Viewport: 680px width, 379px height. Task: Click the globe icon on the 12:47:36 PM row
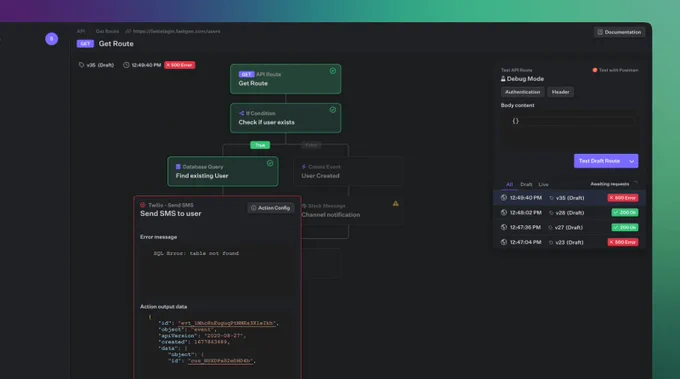tap(503, 227)
